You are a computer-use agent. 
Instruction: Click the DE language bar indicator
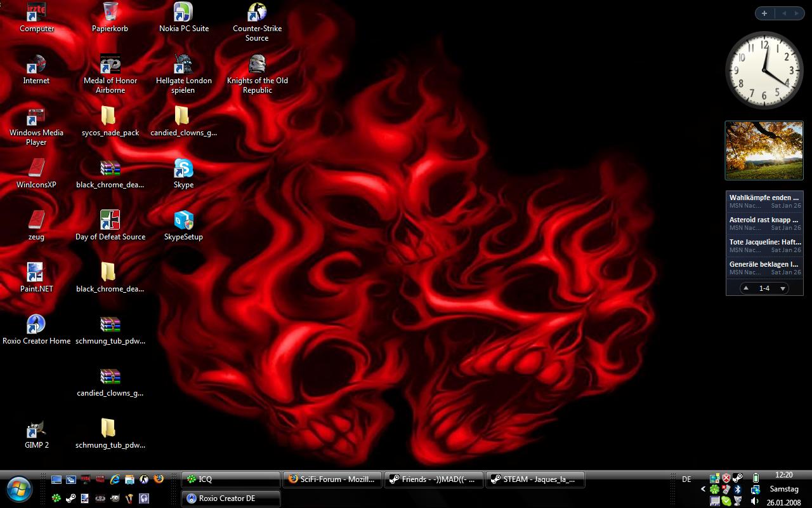tap(686, 479)
